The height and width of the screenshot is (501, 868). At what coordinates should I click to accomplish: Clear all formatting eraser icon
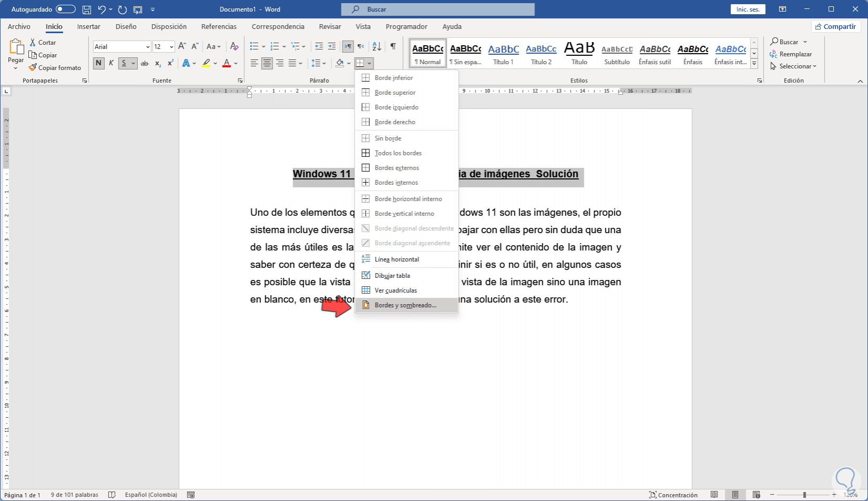tap(235, 46)
